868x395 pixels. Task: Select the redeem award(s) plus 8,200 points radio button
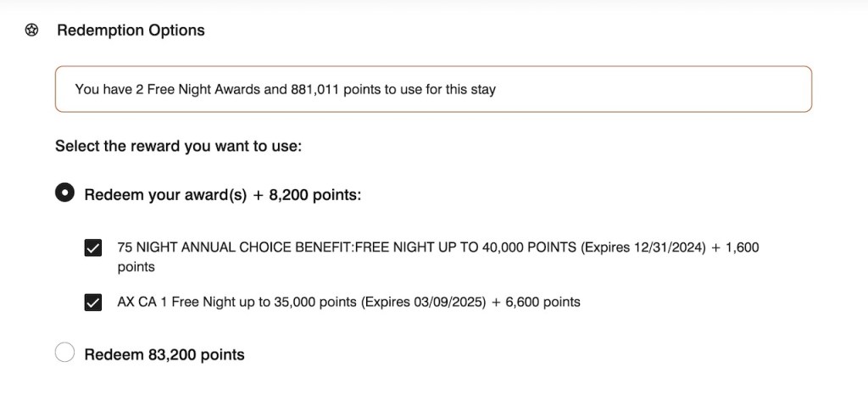(x=64, y=193)
